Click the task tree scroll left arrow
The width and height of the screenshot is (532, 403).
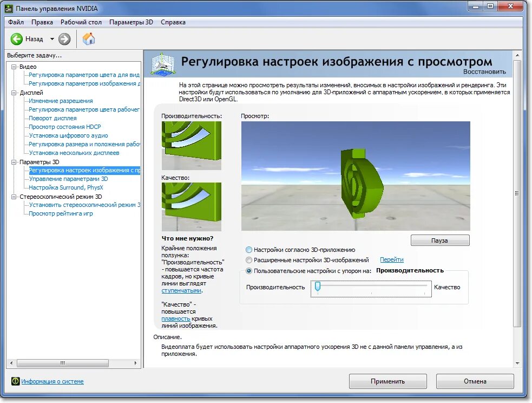[x=11, y=363]
